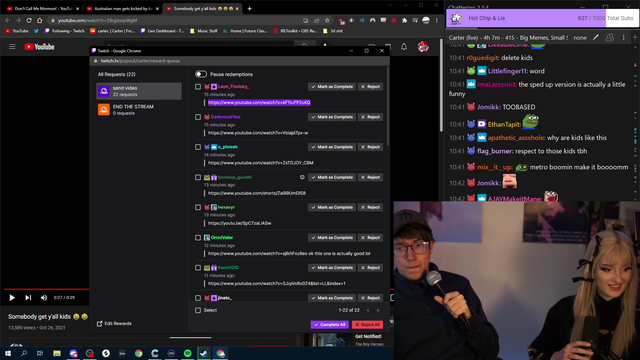Reload the YouTube page
640x360 pixels.
coord(29,20)
